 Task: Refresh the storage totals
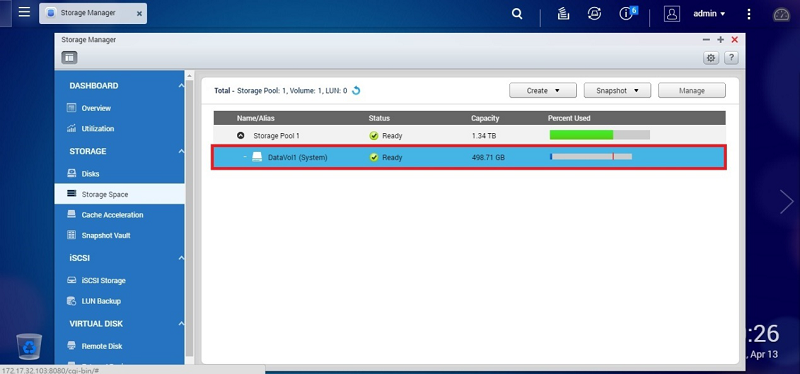coord(356,90)
